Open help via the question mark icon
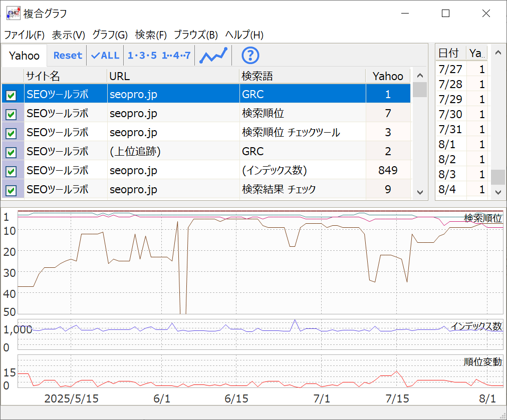This screenshot has height=420, width=507. (x=250, y=55)
